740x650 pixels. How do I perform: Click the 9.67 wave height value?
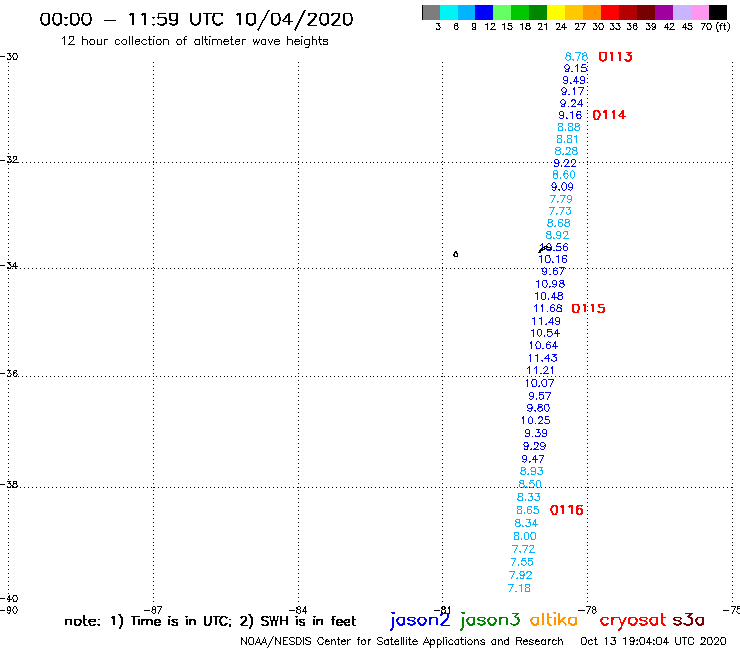(553, 271)
